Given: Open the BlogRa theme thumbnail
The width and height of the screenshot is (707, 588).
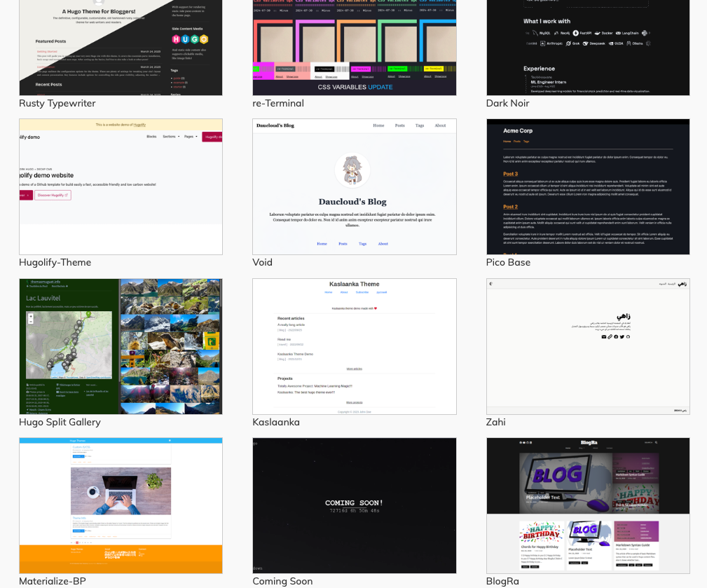Looking at the screenshot, I should tap(588, 505).
